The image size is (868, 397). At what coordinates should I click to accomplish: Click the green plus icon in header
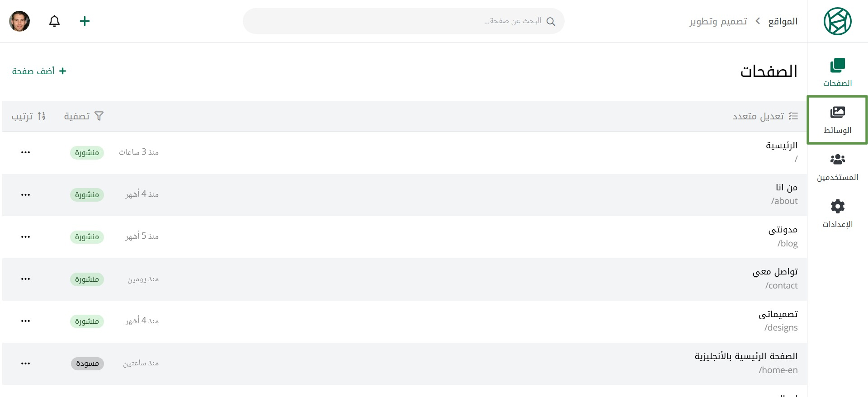85,21
